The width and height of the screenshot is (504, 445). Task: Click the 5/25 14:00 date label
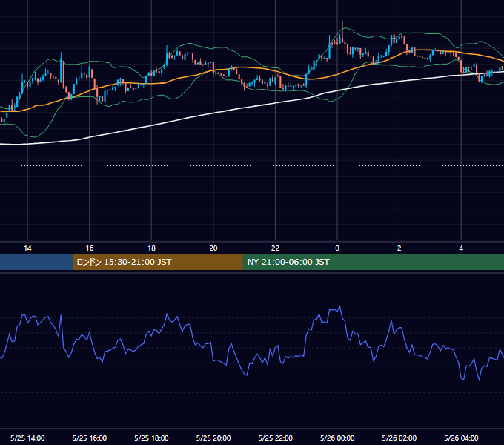click(27, 438)
